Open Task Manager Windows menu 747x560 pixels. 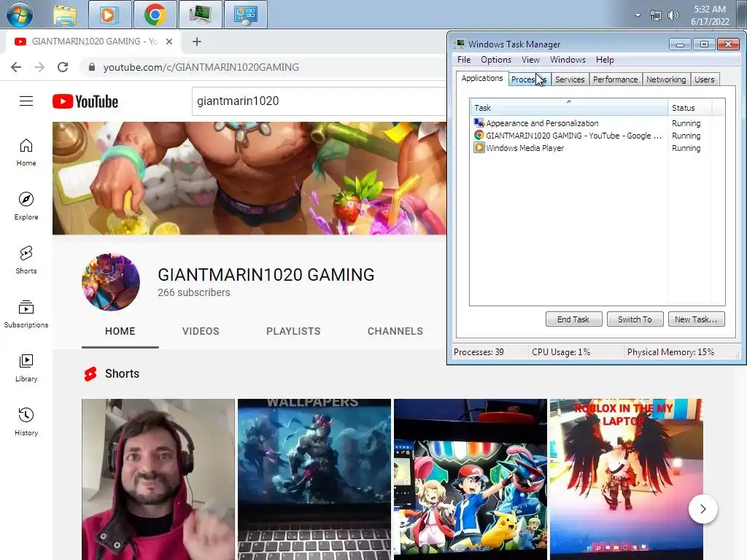click(x=568, y=60)
